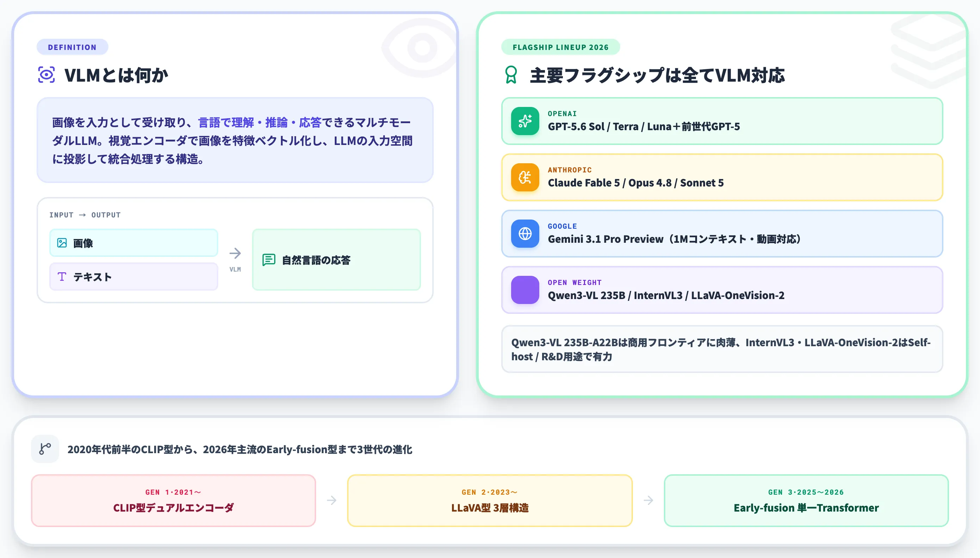The image size is (980, 558).
Task: Click the FLAGSHIP LINEUP 2026 badge
Action: click(x=560, y=47)
